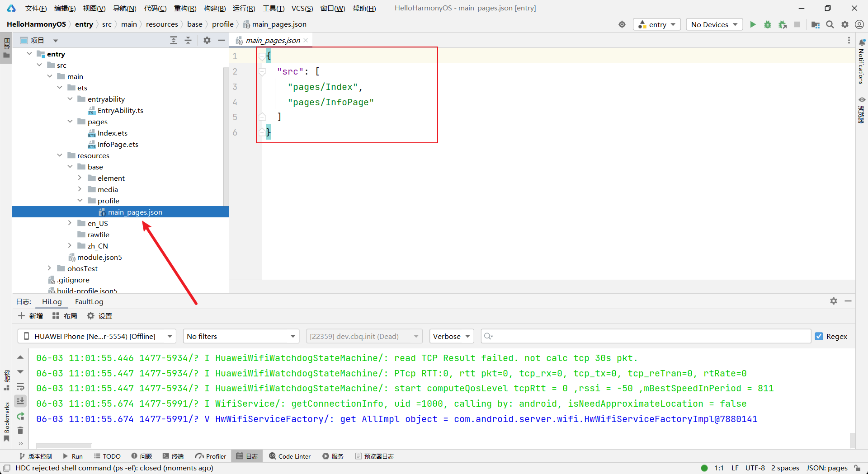Expand all nodes in project panel
The width and height of the screenshot is (868, 474).
click(x=174, y=40)
